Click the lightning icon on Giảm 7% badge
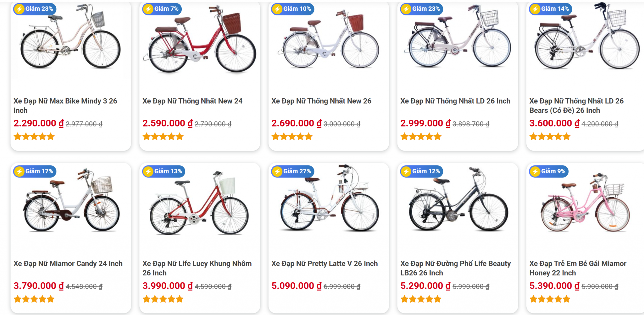644x315 pixels. (148, 9)
